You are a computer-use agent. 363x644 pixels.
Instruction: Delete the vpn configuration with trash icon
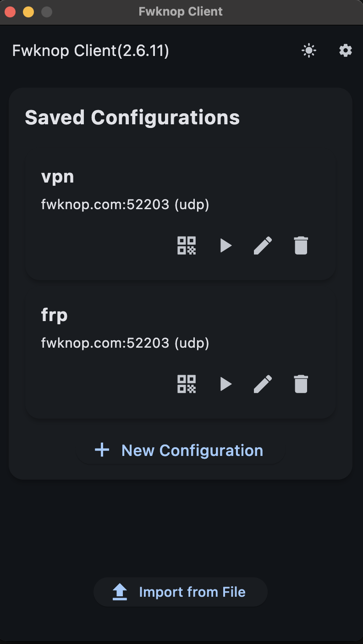click(301, 245)
